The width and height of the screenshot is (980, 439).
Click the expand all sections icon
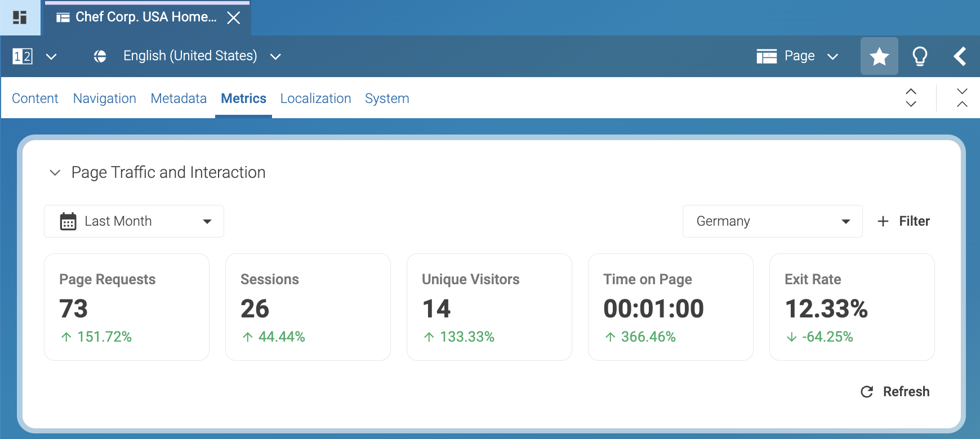911,98
